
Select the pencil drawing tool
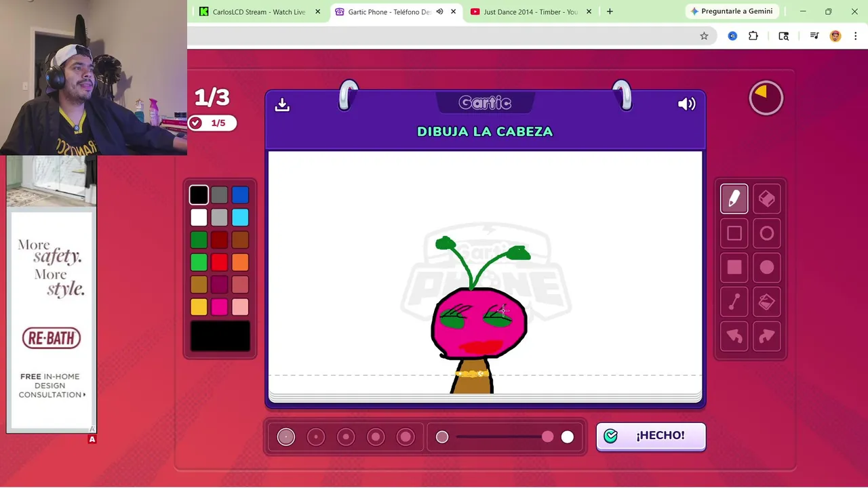pos(734,199)
